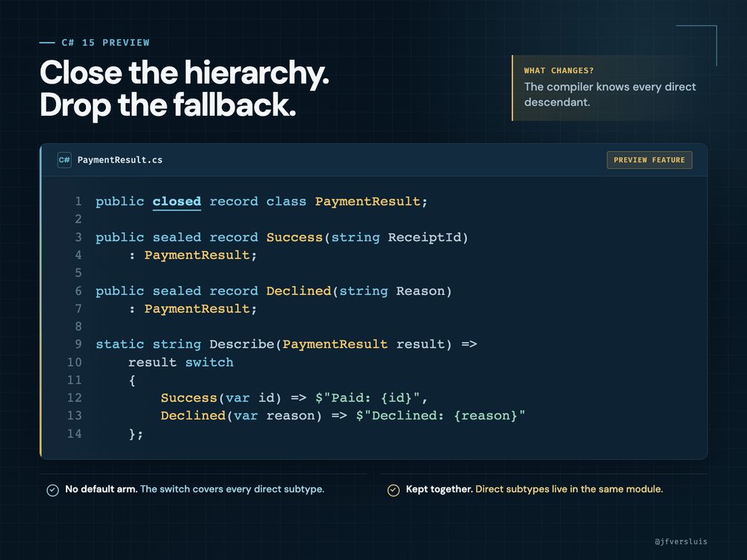Click the Close the hierarchy headline
The image size is (747, 560).
click(185, 72)
